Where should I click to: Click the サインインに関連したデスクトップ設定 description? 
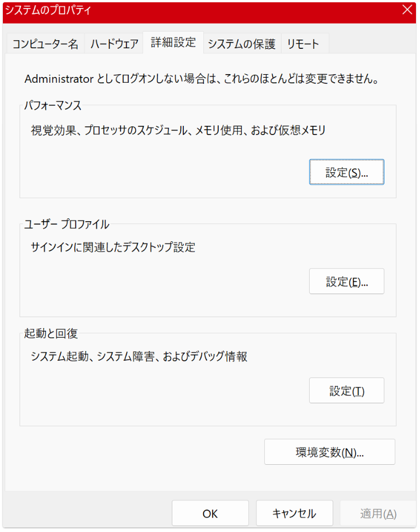click(x=113, y=248)
